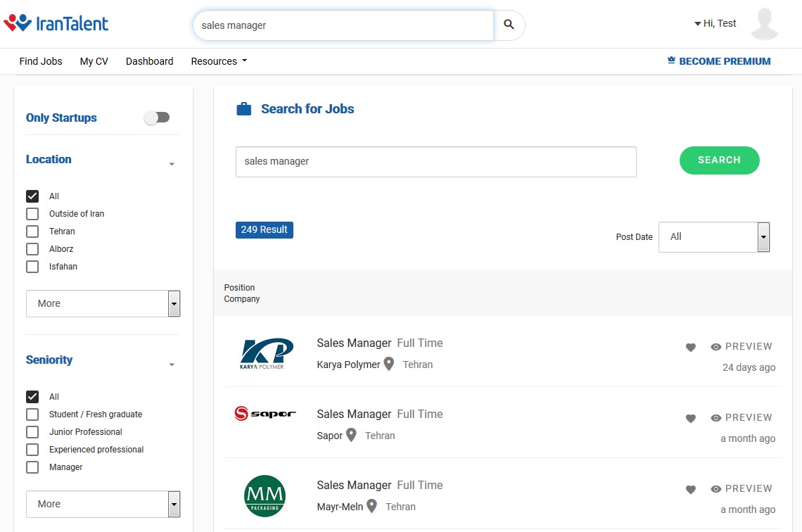Screen dimensions: 802x532
Task: Tick the Manager seniority checkbox
Action: pyautogui.click(x=32, y=467)
